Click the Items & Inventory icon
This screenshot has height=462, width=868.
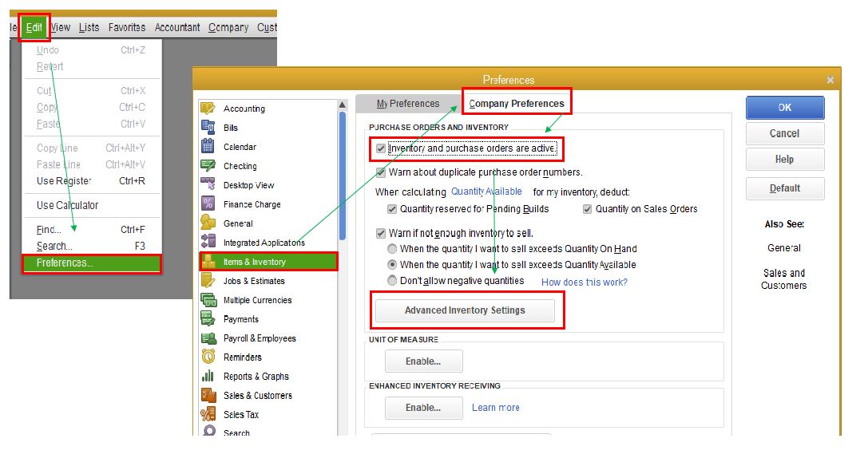tap(208, 262)
